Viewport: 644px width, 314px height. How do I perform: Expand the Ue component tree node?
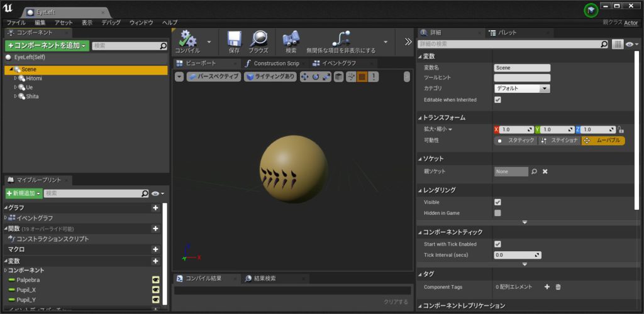[x=16, y=87]
